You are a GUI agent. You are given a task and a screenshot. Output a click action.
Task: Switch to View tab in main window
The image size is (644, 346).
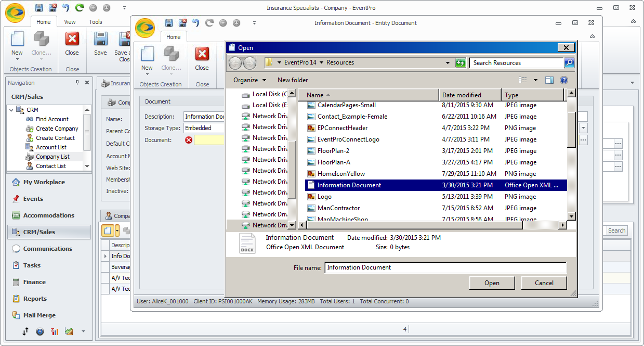[x=70, y=22]
